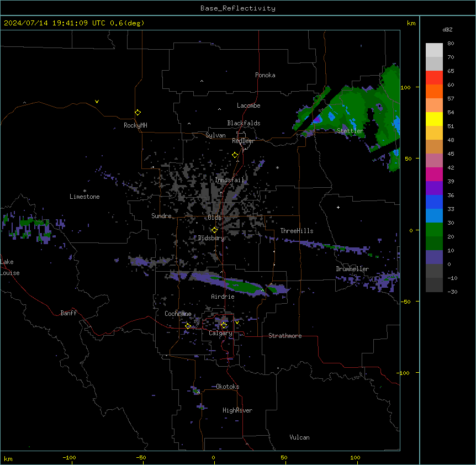Click the Airdrie label
This screenshot has width=476, height=465.
pos(223,297)
